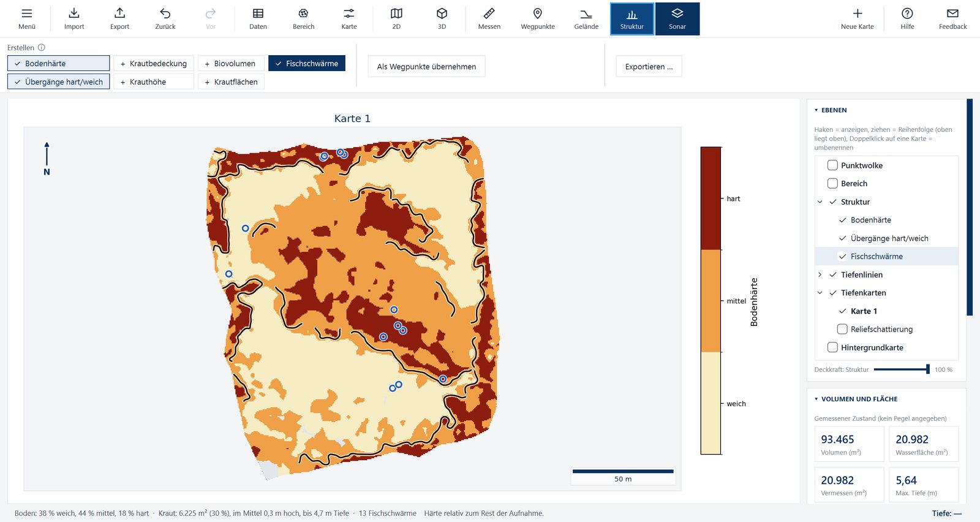
Task: Activate the Messen ruler tool
Action: click(489, 13)
